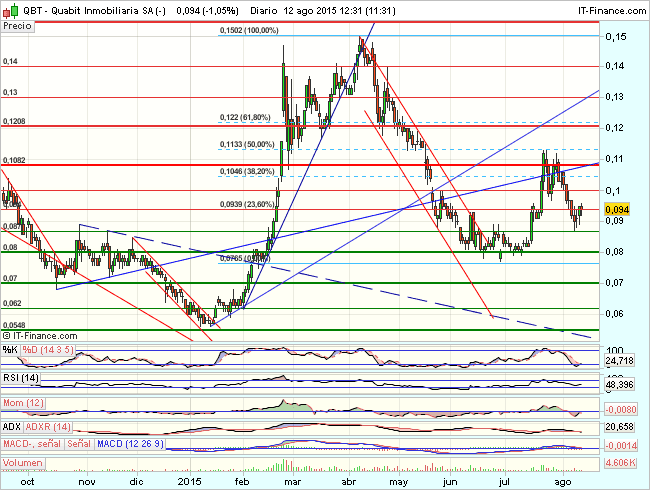Click the 0,07 support label at left

[10, 278]
